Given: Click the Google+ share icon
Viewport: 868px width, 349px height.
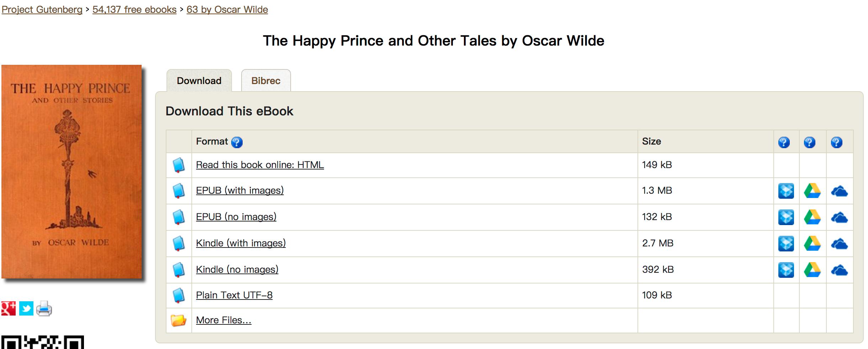Looking at the screenshot, I should point(9,308).
